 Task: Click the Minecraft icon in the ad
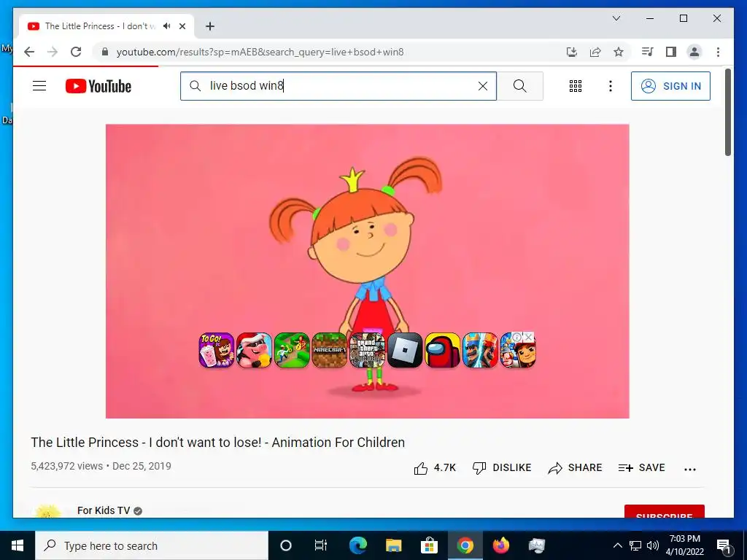[x=329, y=350]
